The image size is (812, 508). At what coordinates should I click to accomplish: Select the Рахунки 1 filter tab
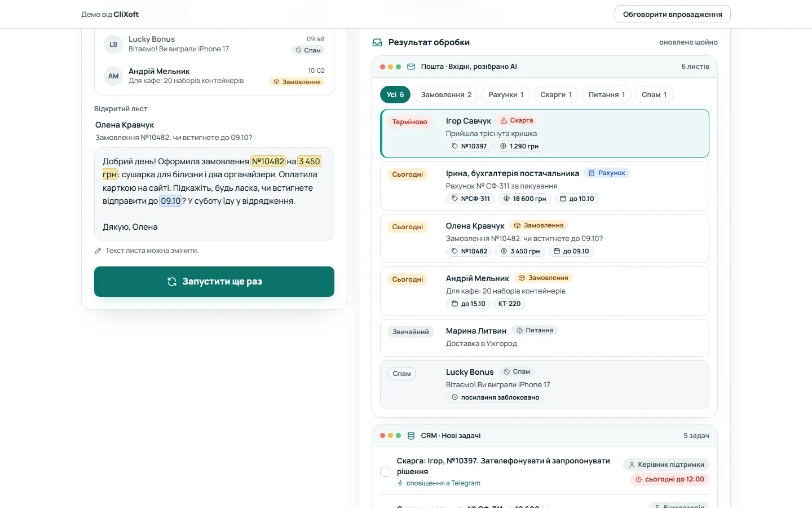pyautogui.click(x=506, y=95)
